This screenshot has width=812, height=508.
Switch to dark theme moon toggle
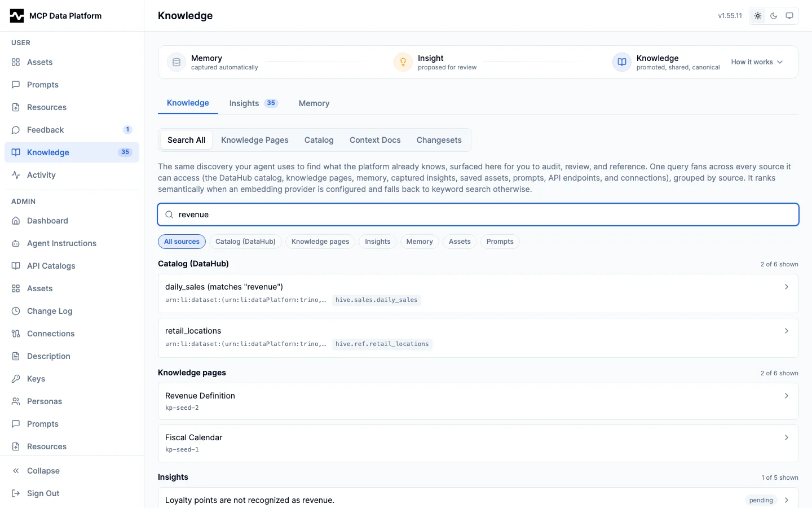coord(774,16)
